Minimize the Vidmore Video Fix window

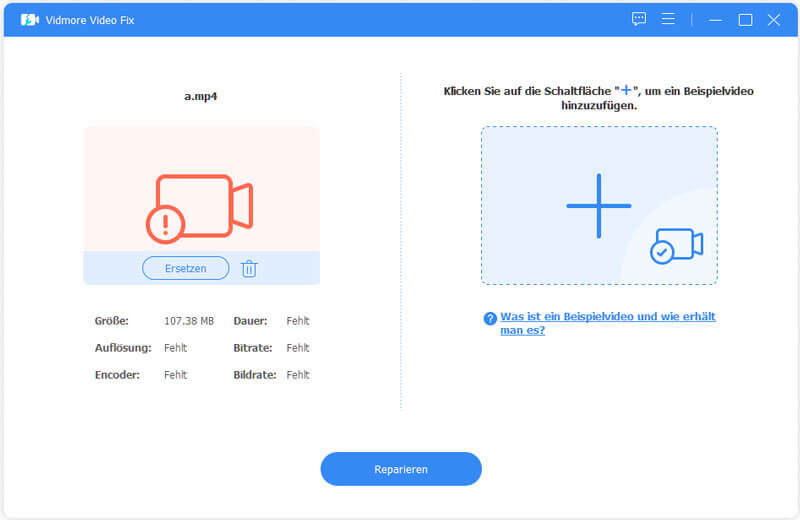[x=715, y=19]
